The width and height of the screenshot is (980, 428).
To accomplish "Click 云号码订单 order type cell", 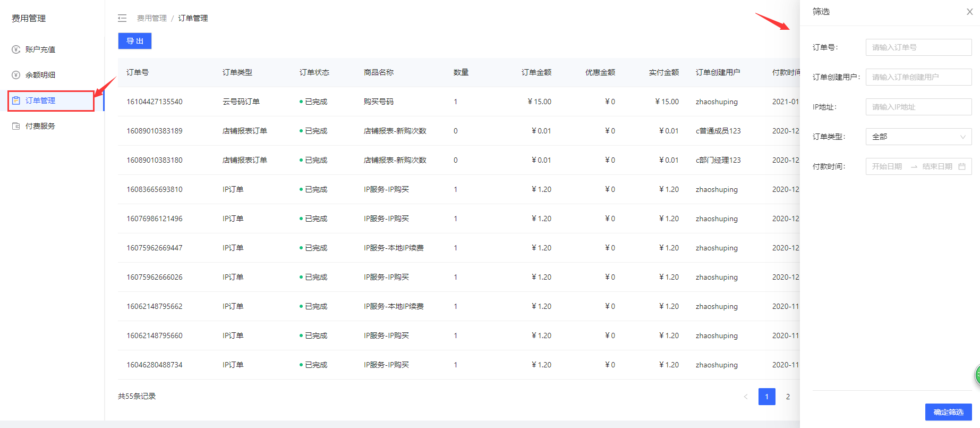I will point(241,102).
